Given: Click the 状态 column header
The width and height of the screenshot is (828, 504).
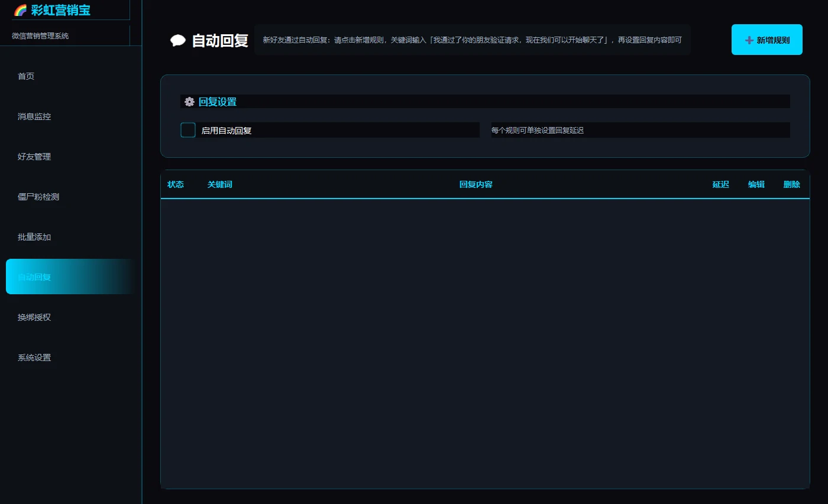Looking at the screenshot, I should click(176, 184).
